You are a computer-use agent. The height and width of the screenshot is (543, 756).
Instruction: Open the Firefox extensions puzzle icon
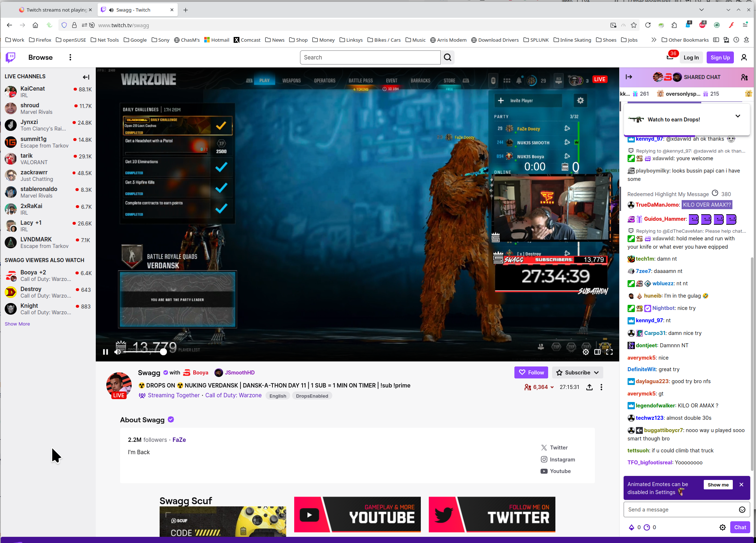pyautogui.click(x=674, y=25)
